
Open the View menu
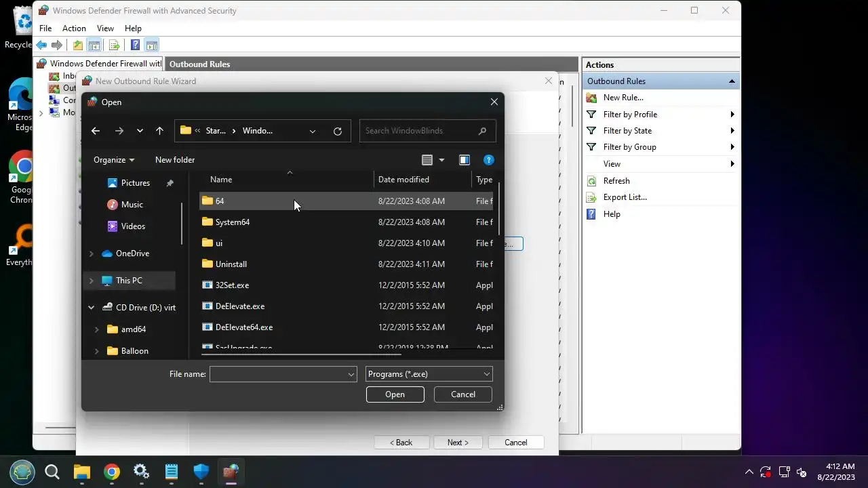tap(105, 28)
